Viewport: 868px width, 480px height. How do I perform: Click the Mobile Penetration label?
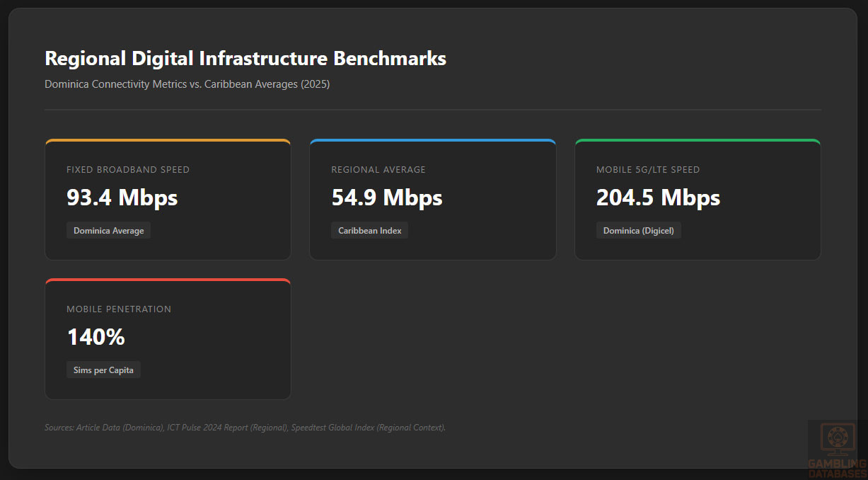click(x=119, y=309)
